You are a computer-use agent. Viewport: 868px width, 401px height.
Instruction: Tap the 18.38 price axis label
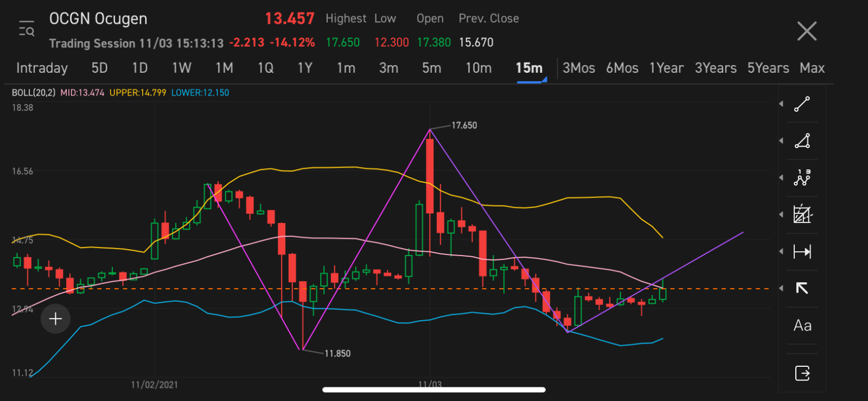click(23, 108)
